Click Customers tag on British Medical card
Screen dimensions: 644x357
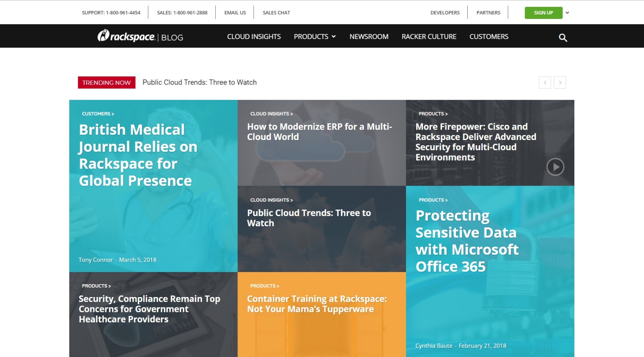tap(98, 114)
